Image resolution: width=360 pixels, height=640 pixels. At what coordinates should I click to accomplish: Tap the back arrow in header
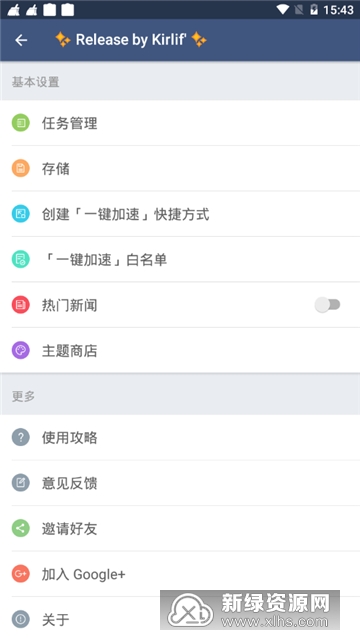[21, 40]
